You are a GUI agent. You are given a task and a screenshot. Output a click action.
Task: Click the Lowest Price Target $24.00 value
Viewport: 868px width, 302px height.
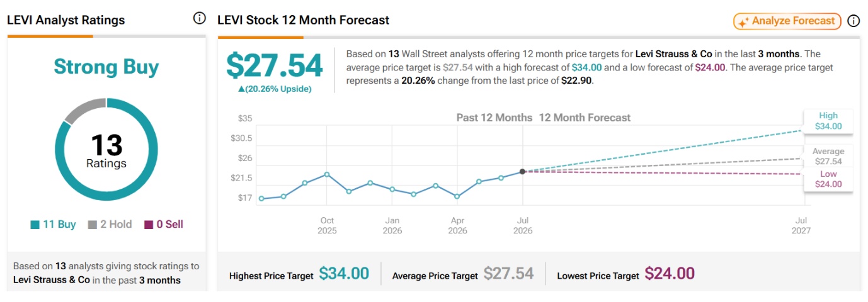670,274
